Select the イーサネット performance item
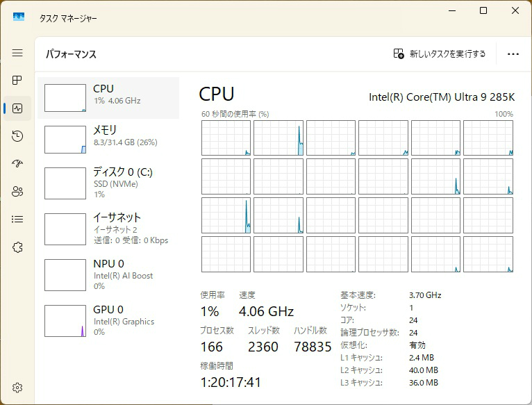Screen dimensions: 532x405 (108, 229)
